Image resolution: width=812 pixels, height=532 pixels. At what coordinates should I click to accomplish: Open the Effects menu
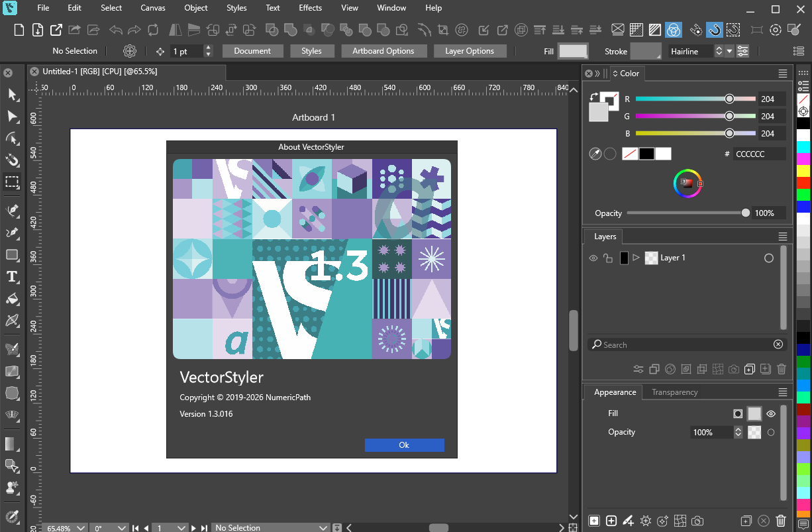(x=310, y=8)
